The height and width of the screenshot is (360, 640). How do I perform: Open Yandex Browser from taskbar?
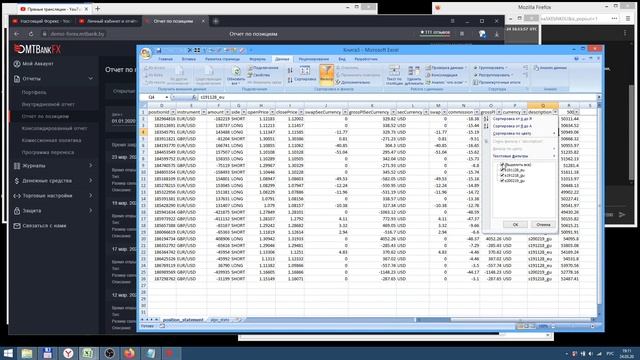point(68,353)
